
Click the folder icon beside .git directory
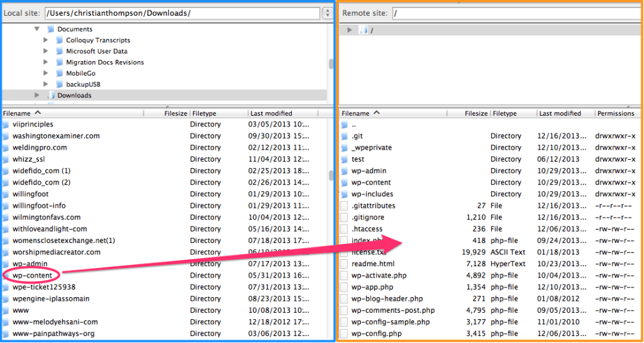(x=344, y=136)
